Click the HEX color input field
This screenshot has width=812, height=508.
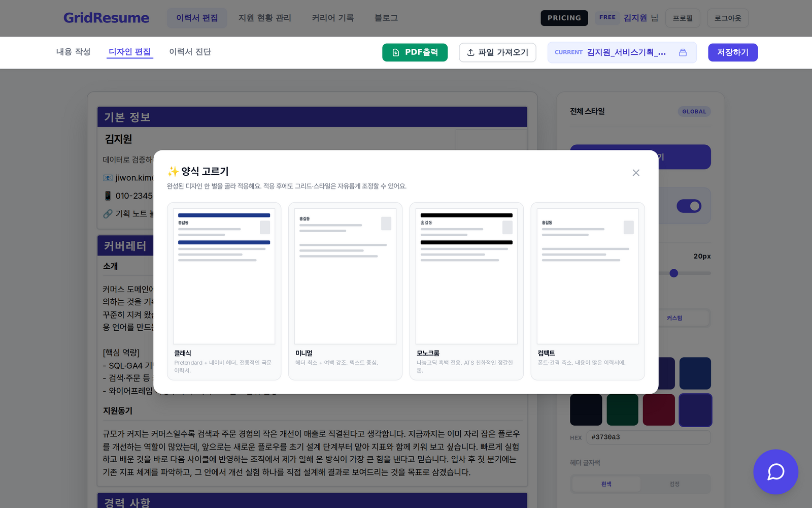[649, 437]
